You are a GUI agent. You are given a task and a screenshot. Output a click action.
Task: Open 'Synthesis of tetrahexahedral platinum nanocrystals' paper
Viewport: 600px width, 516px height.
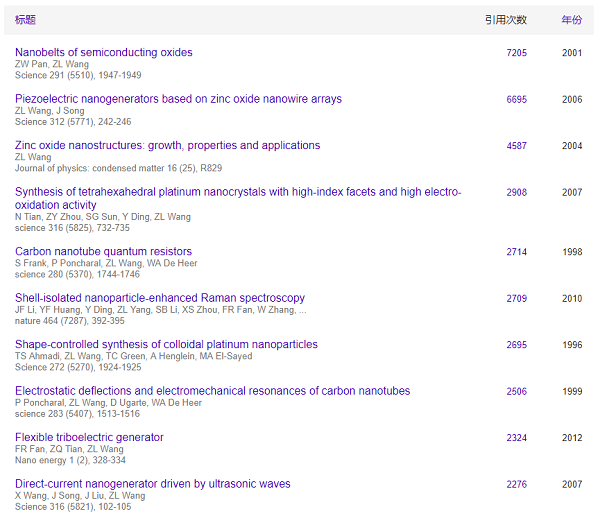(238, 192)
